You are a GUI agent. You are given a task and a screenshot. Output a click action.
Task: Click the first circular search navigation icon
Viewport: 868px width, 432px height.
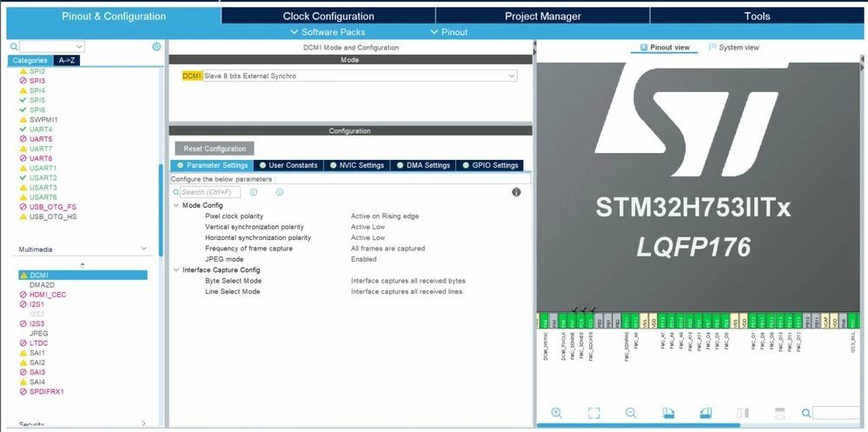click(254, 192)
